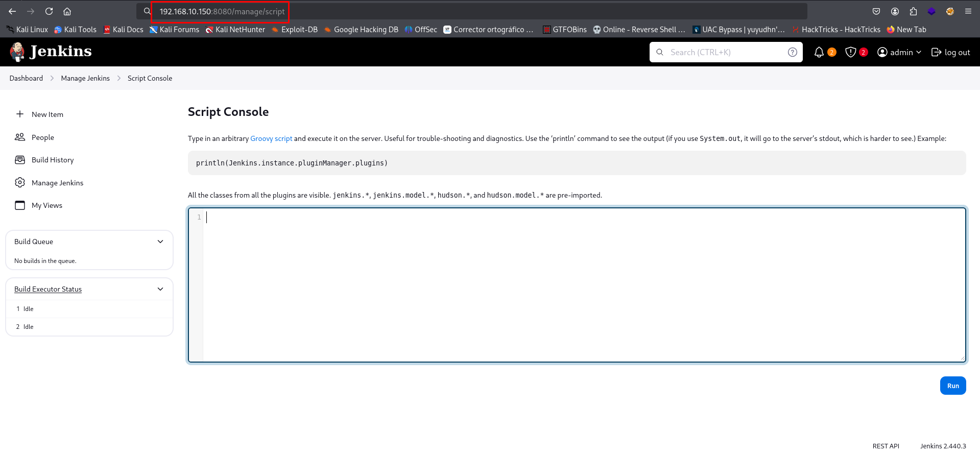The height and width of the screenshot is (454, 980).
Task: Open the OffSec bookmark
Action: [421, 30]
